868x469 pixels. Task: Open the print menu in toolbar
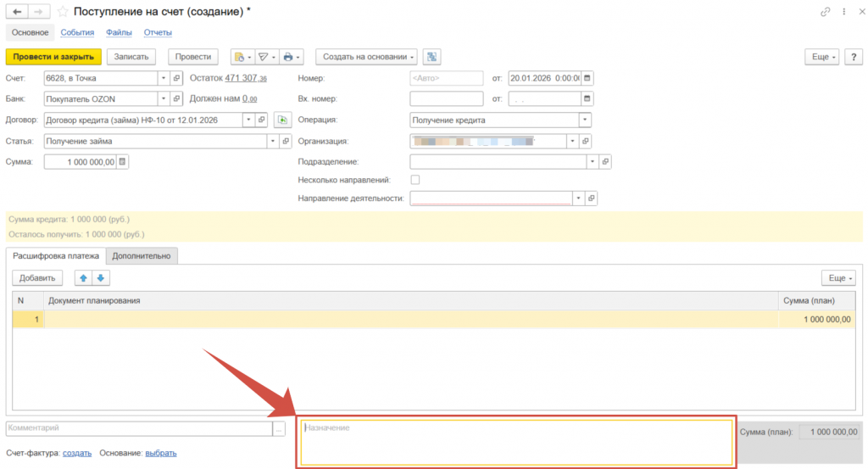292,57
